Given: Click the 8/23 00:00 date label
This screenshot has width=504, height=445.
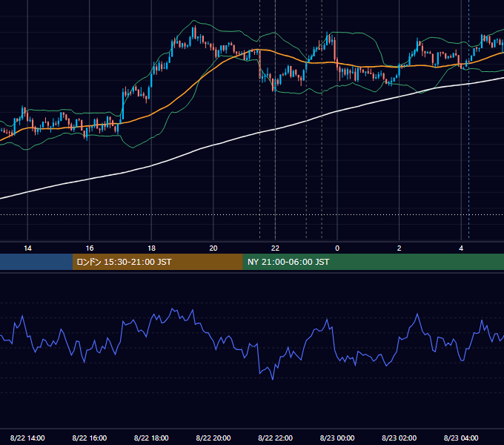Looking at the screenshot, I should [x=337, y=438].
